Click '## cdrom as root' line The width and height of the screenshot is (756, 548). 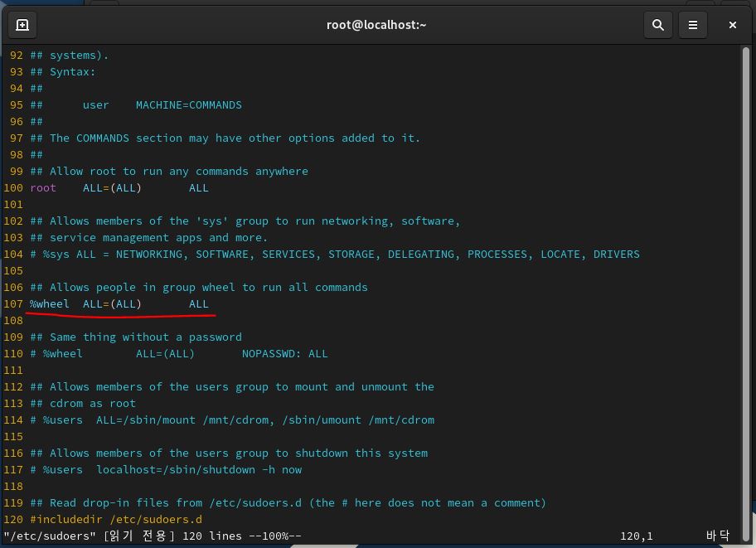(83, 403)
